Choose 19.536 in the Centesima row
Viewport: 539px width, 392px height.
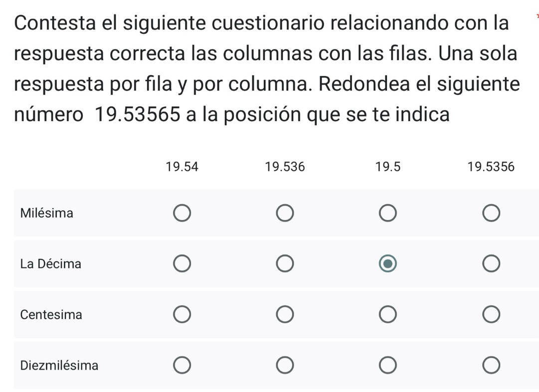tap(285, 315)
